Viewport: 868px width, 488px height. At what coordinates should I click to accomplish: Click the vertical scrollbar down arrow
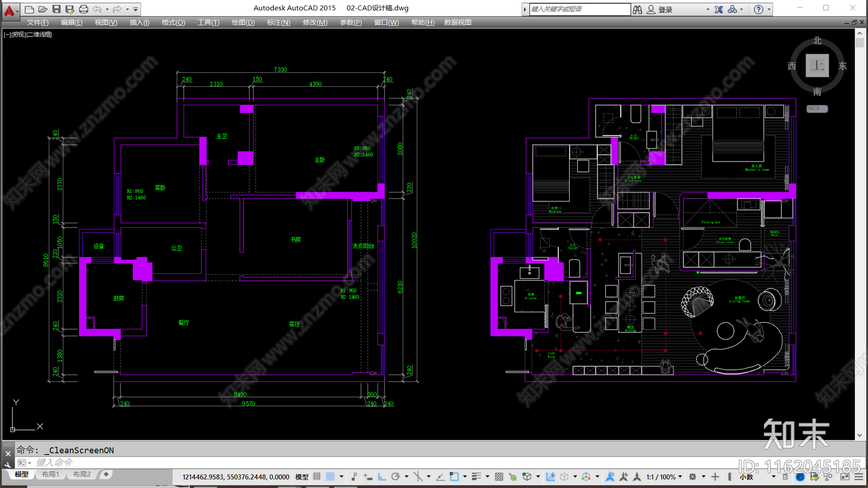(859, 435)
